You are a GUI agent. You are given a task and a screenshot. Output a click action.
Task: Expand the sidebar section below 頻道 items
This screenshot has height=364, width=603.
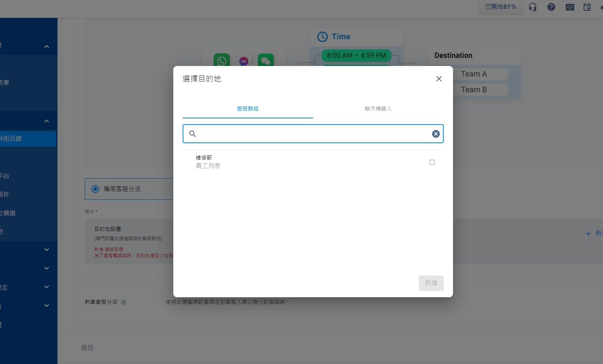(47, 250)
